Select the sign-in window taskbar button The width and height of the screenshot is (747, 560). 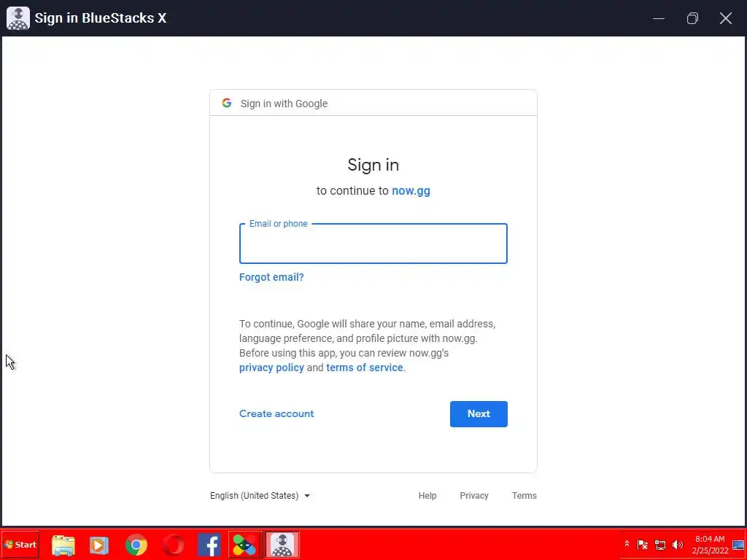pyautogui.click(x=282, y=545)
